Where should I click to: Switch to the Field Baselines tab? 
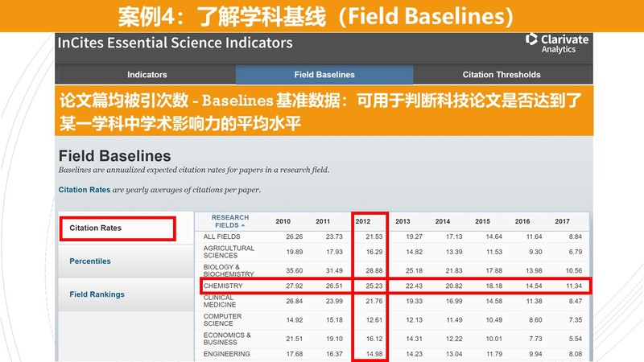(x=324, y=75)
